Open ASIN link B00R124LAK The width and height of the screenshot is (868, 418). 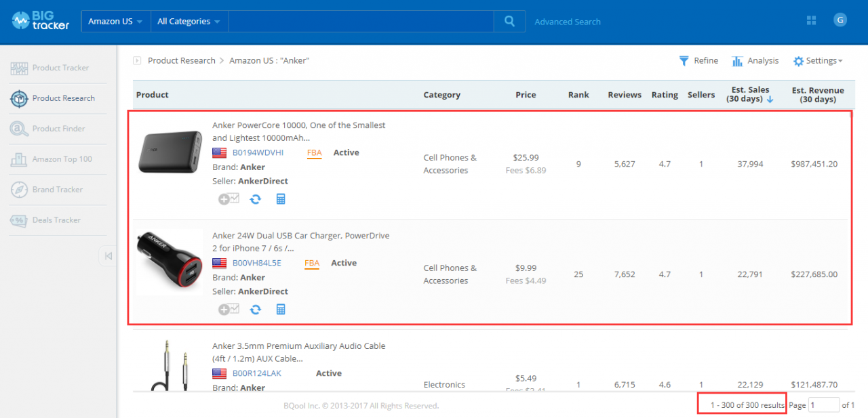coord(257,374)
